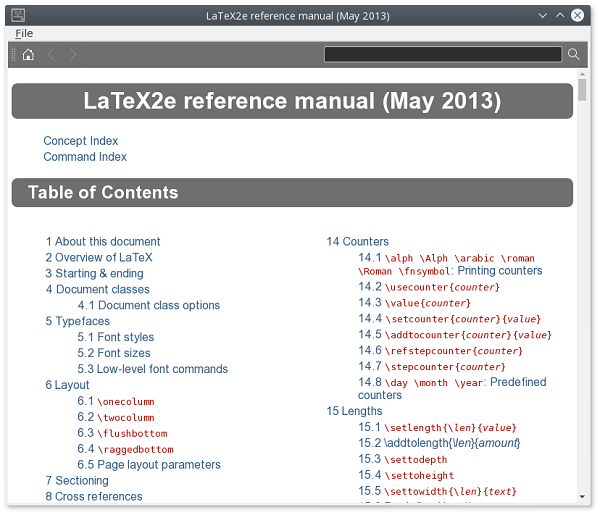Open the Command Index link

[x=85, y=157]
